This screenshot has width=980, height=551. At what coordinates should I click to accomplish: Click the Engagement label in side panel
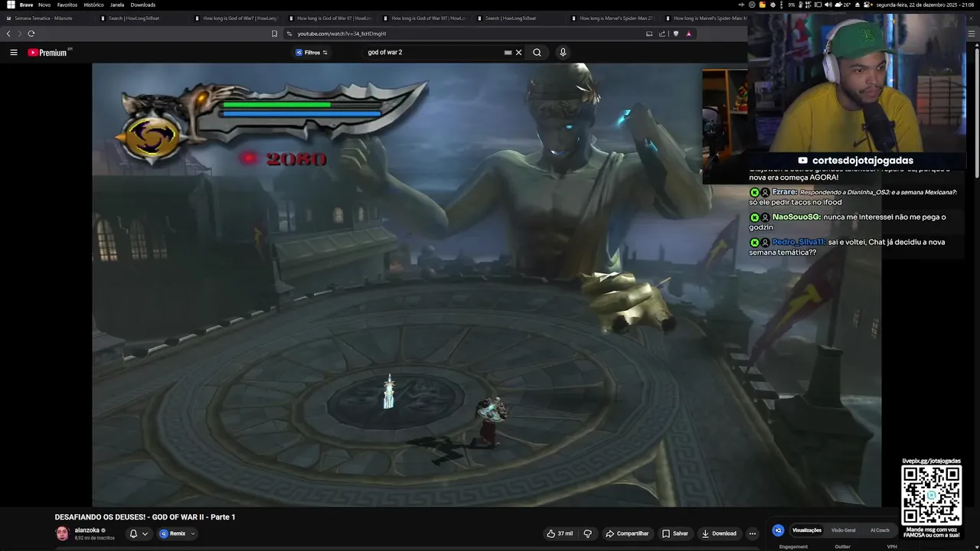793,546
